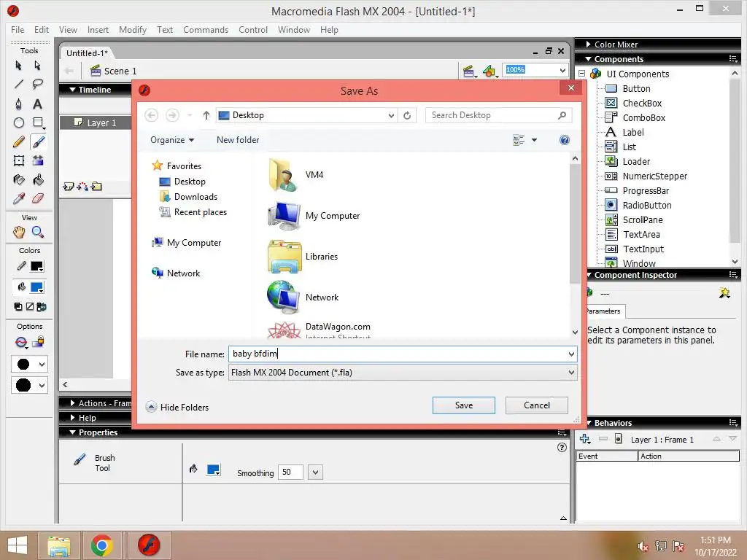Open the File menu
The width and height of the screenshot is (747, 560).
point(18,29)
